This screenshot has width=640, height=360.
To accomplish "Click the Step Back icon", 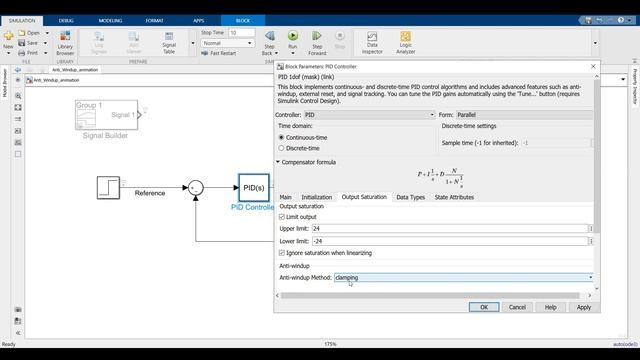I will point(269,36).
